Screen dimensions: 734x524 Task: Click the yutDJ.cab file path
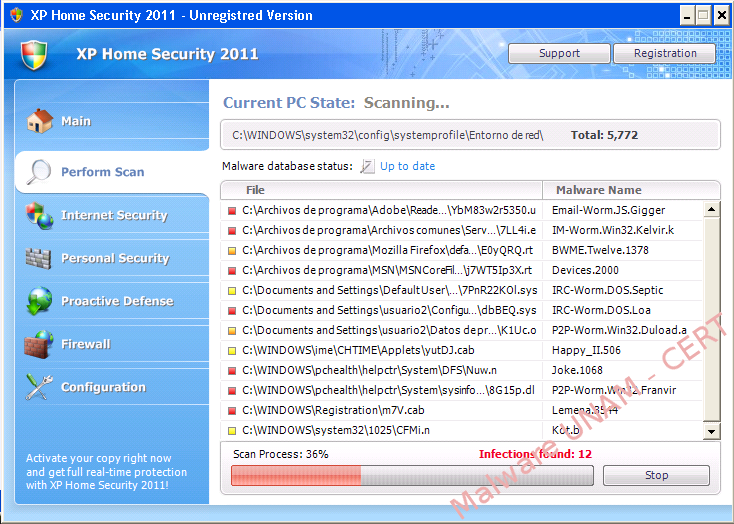coord(358,350)
